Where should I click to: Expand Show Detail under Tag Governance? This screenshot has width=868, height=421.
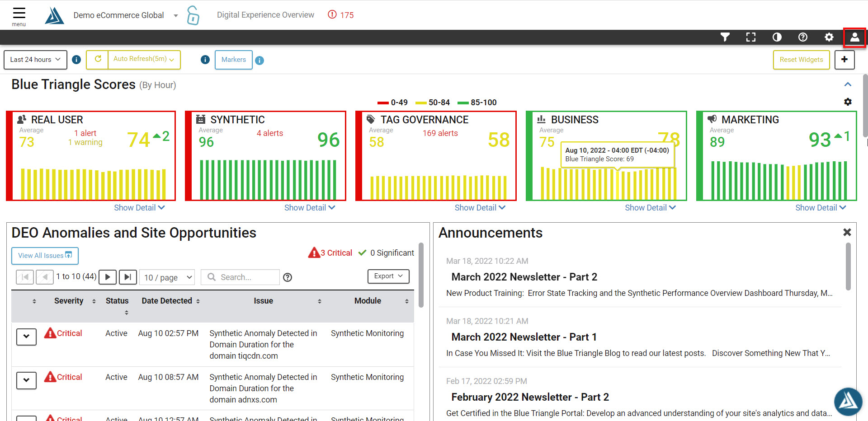click(x=480, y=208)
